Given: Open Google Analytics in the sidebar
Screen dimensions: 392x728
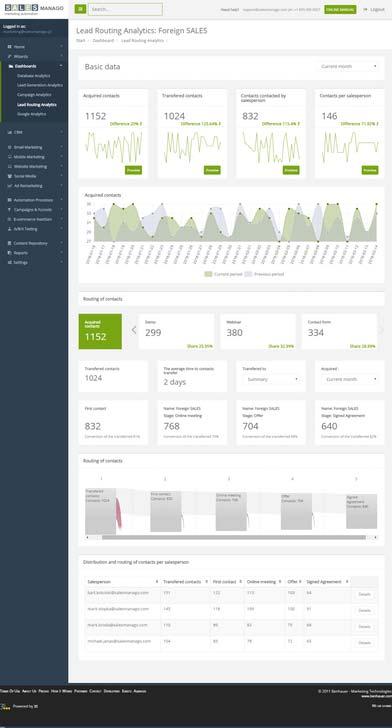Looking at the screenshot, I should click(32, 114).
